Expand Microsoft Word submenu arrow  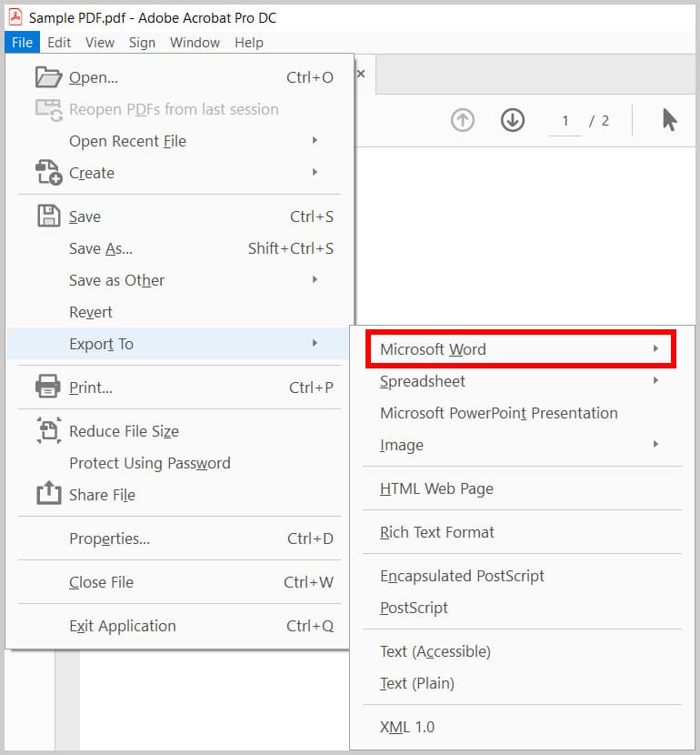point(655,348)
